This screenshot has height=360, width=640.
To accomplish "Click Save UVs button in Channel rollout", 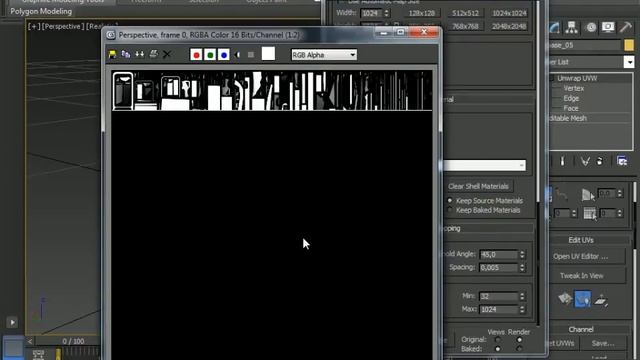I will (x=603, y=344).
